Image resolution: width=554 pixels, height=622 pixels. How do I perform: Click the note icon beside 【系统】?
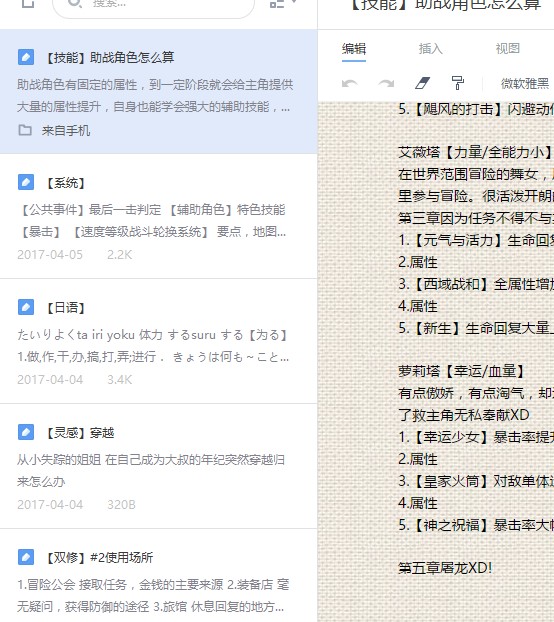[26, 182]
